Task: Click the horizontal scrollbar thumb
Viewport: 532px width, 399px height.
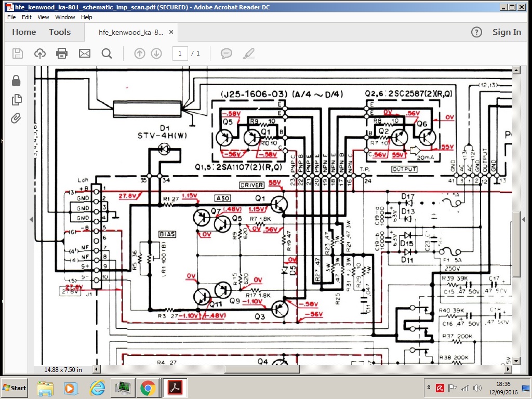Action: point(262,369)
